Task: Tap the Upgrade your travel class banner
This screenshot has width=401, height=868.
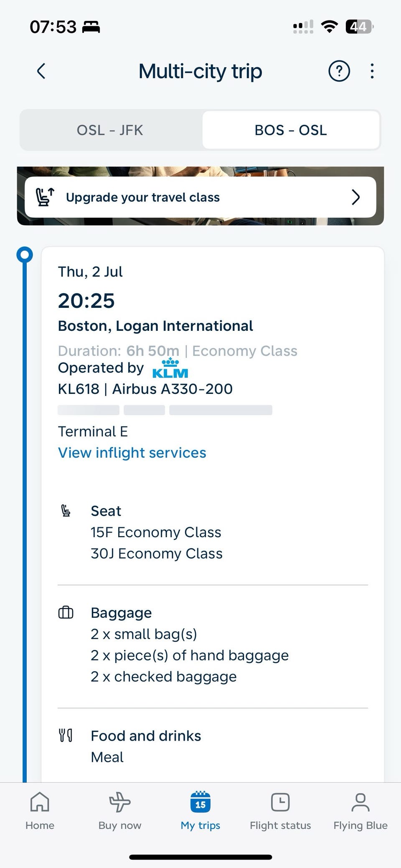Action: coord(200,197)
